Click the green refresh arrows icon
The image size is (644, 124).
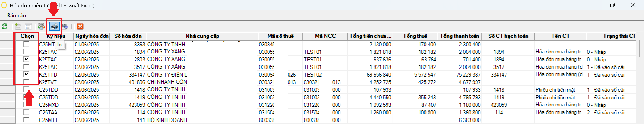pyautogui.click(x=5, y=26)
